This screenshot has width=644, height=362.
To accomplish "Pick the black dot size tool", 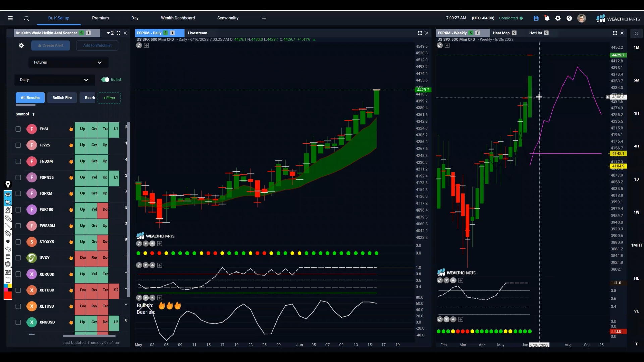I will (x=8, y=241).
